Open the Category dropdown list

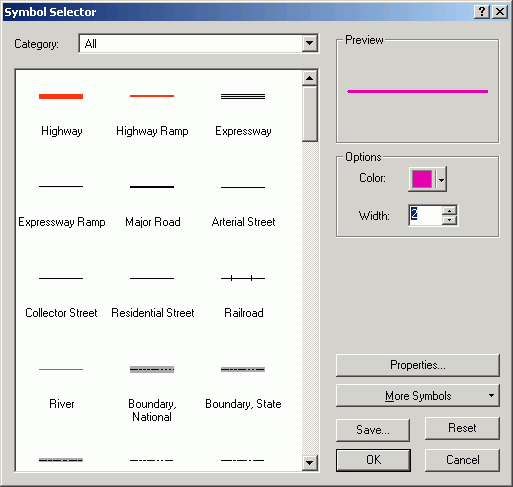pyautogui.click(x=309, y=43)
